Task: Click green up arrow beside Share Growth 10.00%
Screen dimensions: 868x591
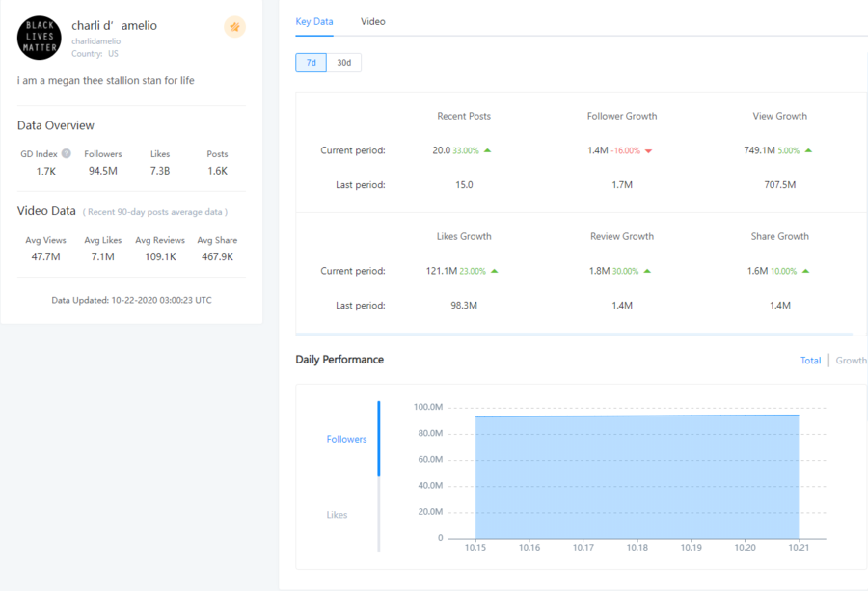Action: click(806, 271)
